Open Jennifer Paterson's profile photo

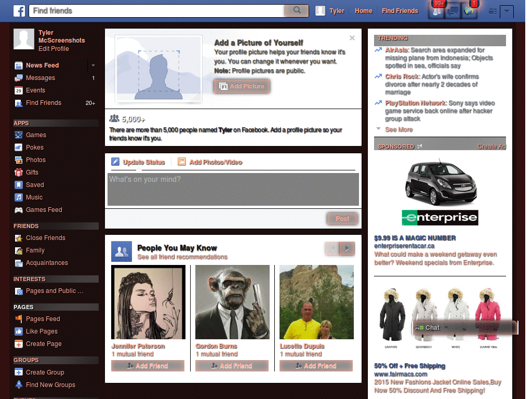[148, 302]
